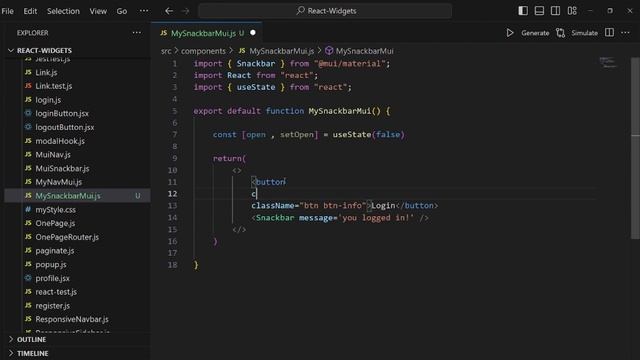Click the EXPLORER panel title
This screenshot has width=640, height=360.
coord(33,33)
